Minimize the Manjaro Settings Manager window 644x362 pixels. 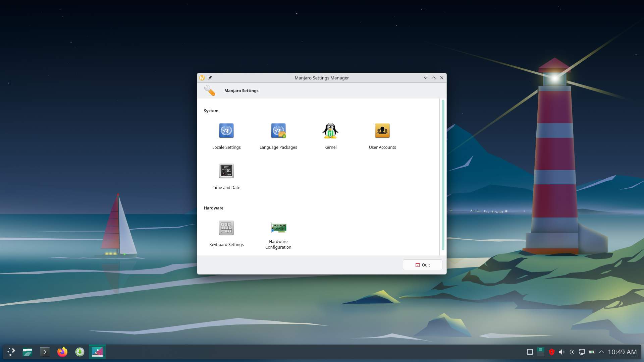tap(426, 78)
